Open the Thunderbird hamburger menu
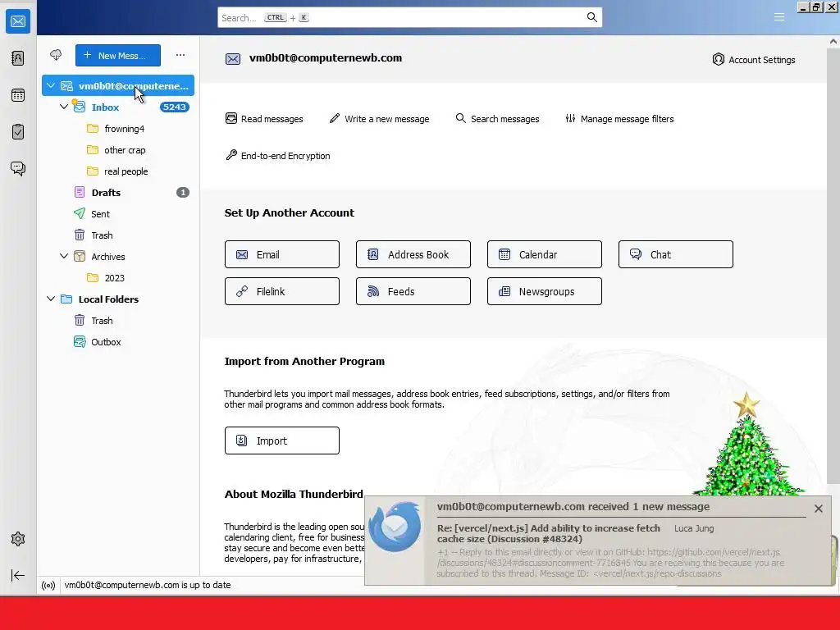The width and height of the screenshot is (840, 630). (779, 17)
